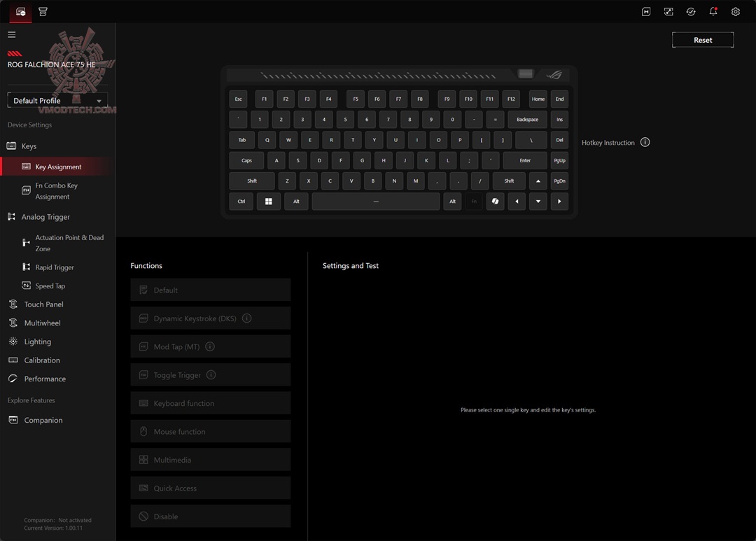Select the up arrow key on keyboard
This screenshot has width=756, height=541.
[x=538, y=181]
